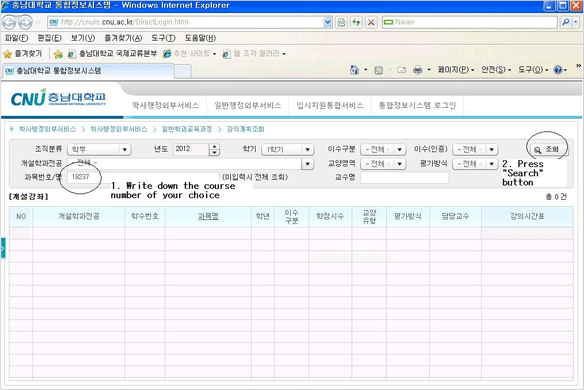
Task: Open the 웹 조각 갤러리 favorites link
Action: 254,54
